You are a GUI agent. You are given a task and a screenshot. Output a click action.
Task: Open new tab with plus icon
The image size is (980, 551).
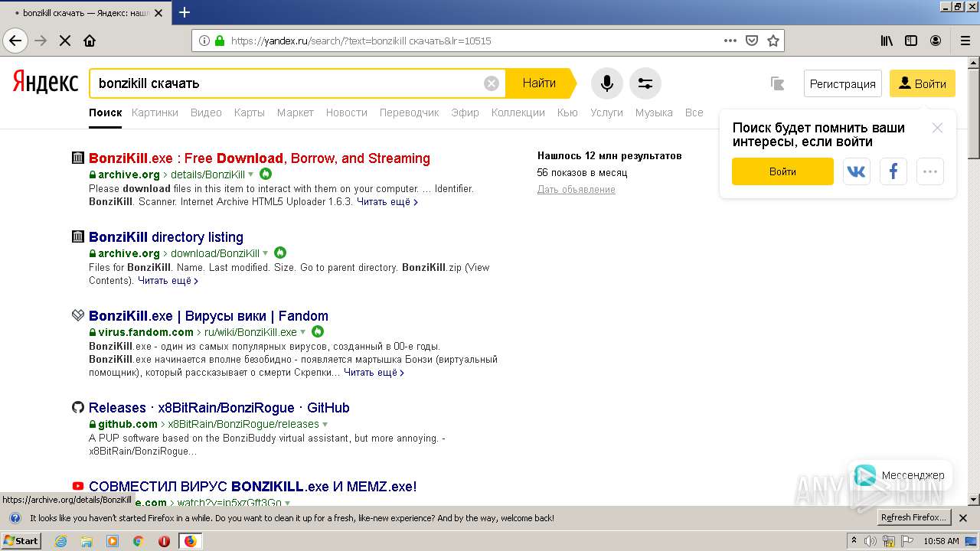pyautogui.click(x=185, y=11)
